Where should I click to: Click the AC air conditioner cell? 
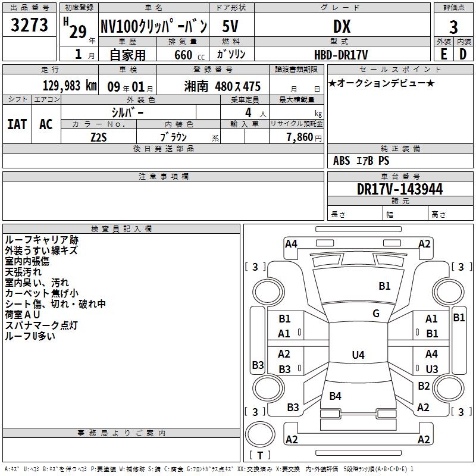(46, 124)
